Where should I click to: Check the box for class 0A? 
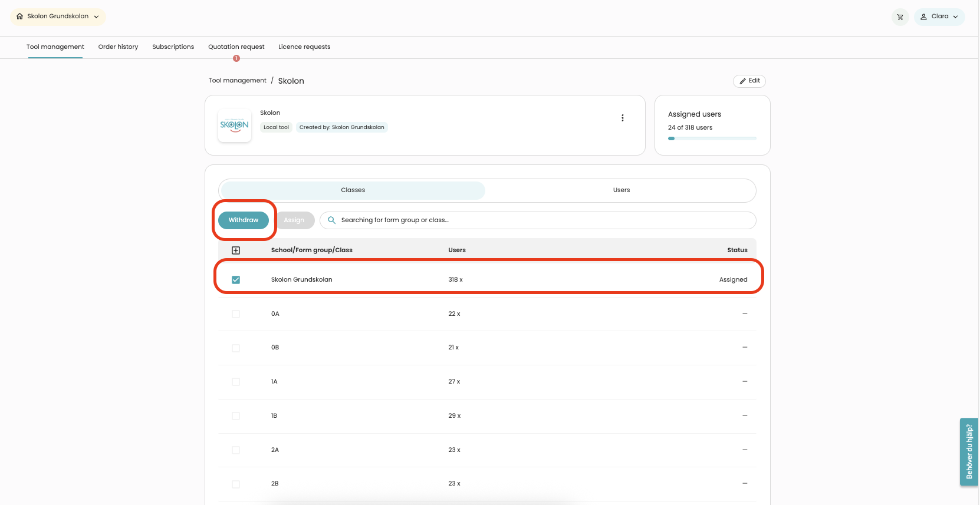(x=236, y=314)
